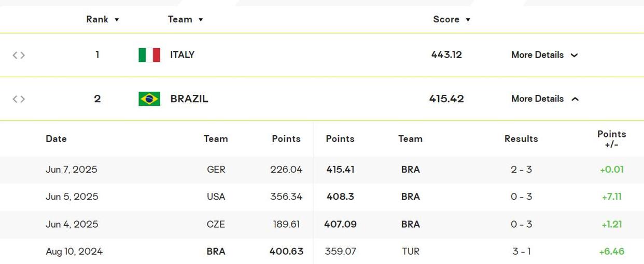Click the USA team in Jun 5 match

coord(216,197)
